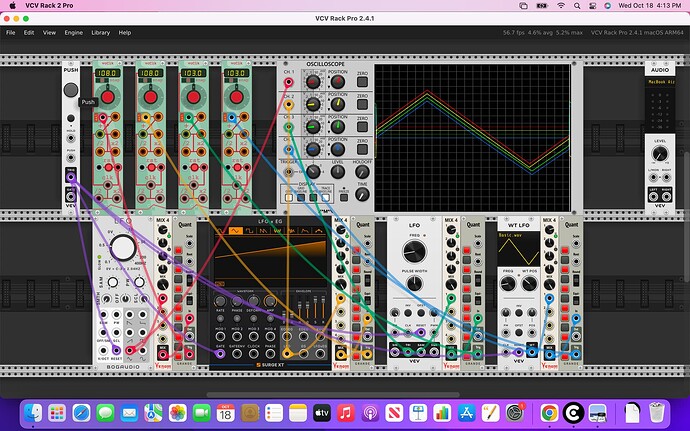
Task: Open Safari from the Dock
Action: [x=81, y=413]
